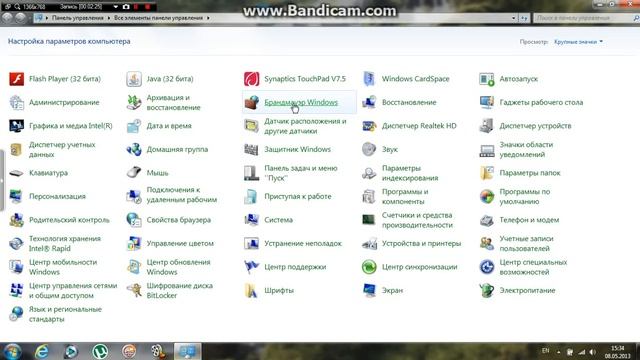Click the Мышь icon
The image size is (640, 360).
[x=134, y=173]
